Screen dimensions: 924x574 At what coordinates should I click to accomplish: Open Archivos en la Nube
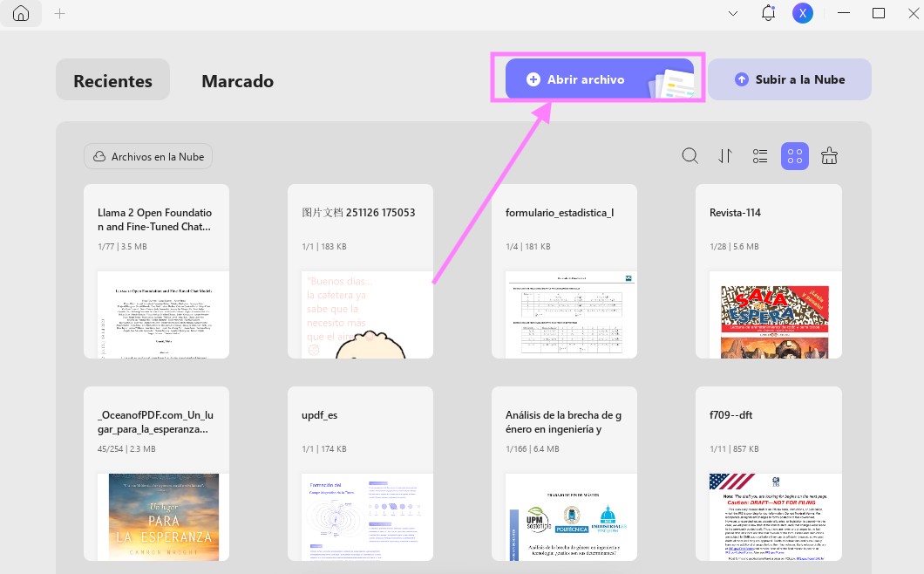click(x=148, y=156)
